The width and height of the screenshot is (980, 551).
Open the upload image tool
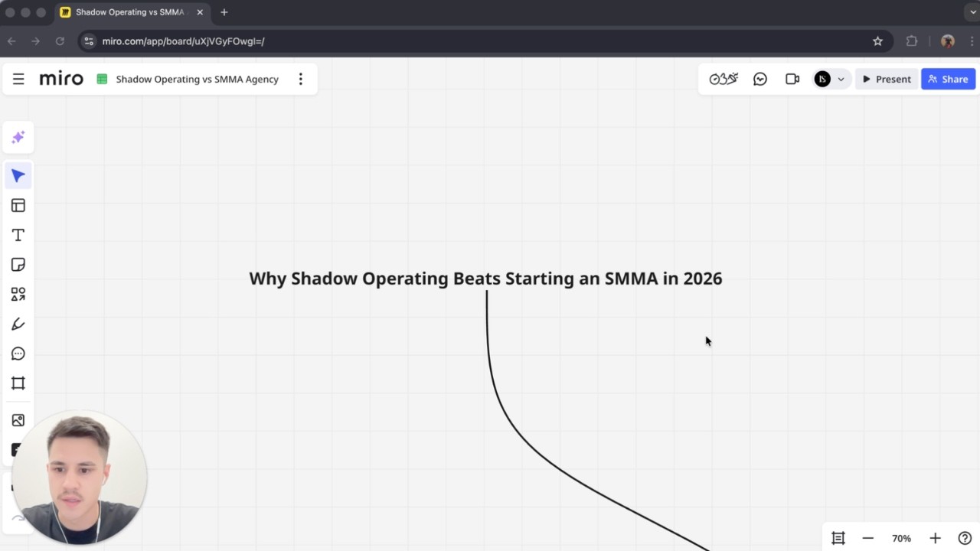click(x=18, y=420)
